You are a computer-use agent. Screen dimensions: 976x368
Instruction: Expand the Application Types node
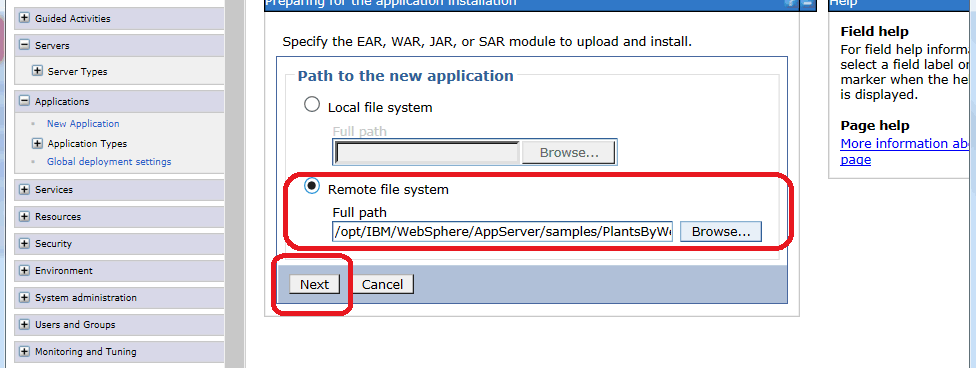point(37,143)
